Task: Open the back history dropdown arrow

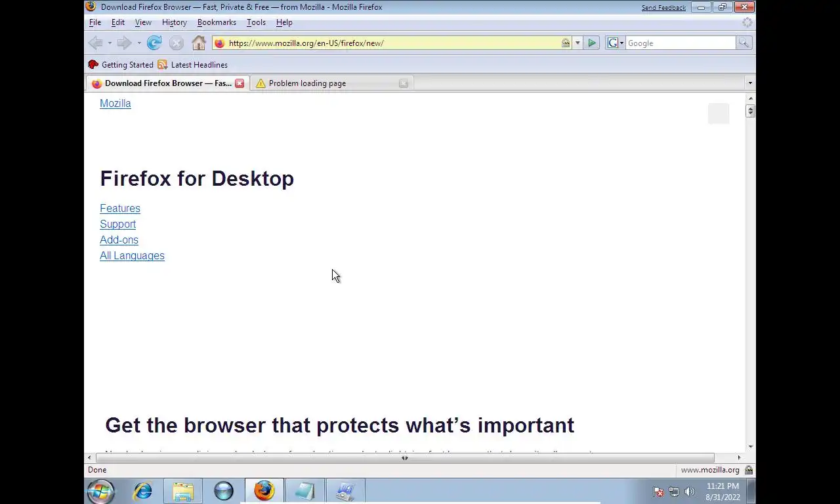Action: [110, 43]
